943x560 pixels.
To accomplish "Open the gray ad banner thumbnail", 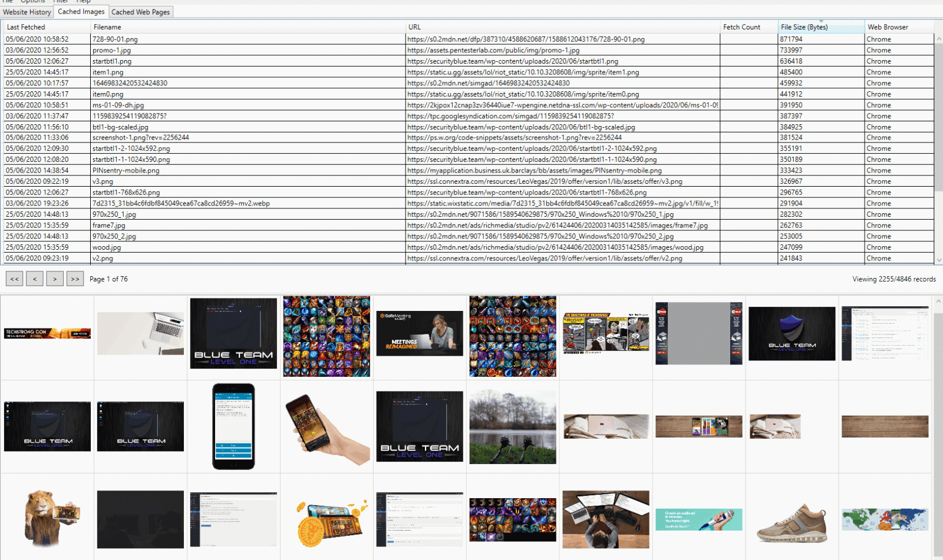I will click(699, 333).
